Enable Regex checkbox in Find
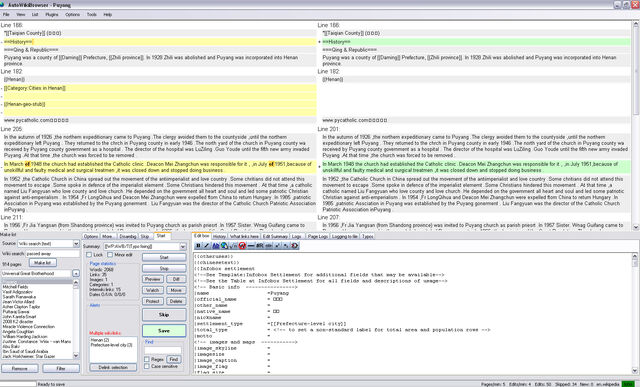Viewport: 640px width, 387px height. coord(147,359)
